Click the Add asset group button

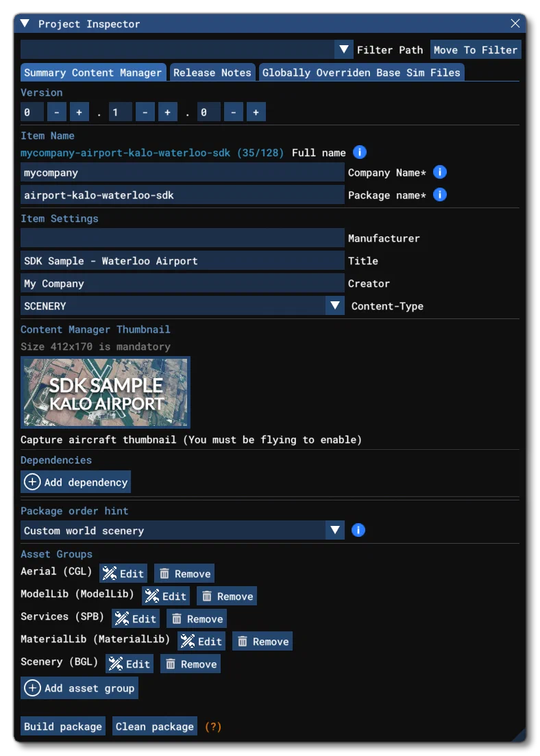click(x=79, y=688)
